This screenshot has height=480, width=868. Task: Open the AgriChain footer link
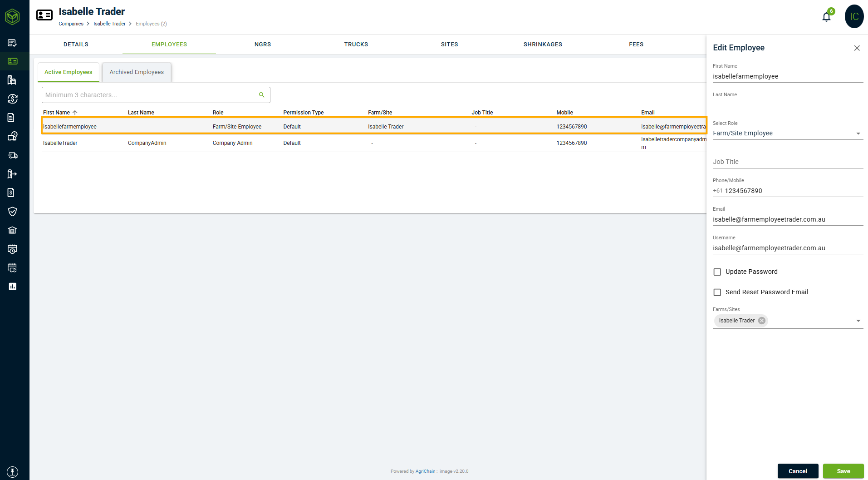point(425,471)
